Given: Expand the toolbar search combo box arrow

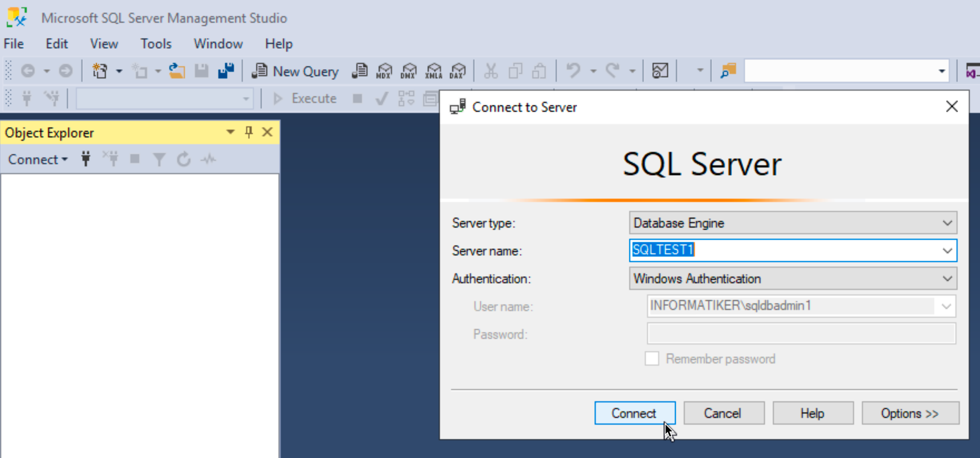Looking at the screenshot, I should 942,71.
